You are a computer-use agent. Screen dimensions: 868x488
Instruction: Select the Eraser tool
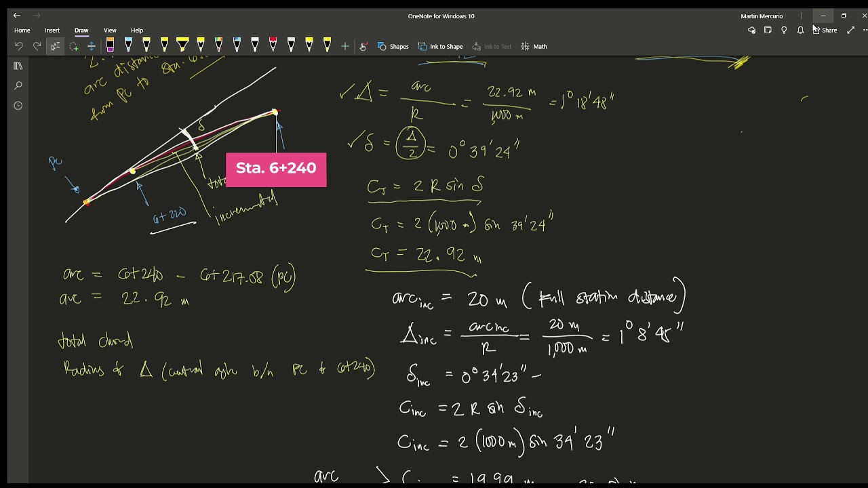click(110, 45)
